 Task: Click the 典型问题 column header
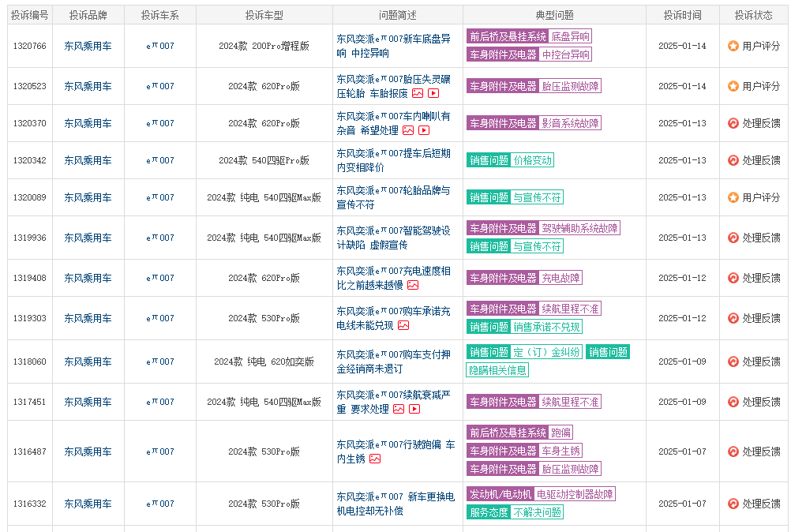tap(554, 15)
